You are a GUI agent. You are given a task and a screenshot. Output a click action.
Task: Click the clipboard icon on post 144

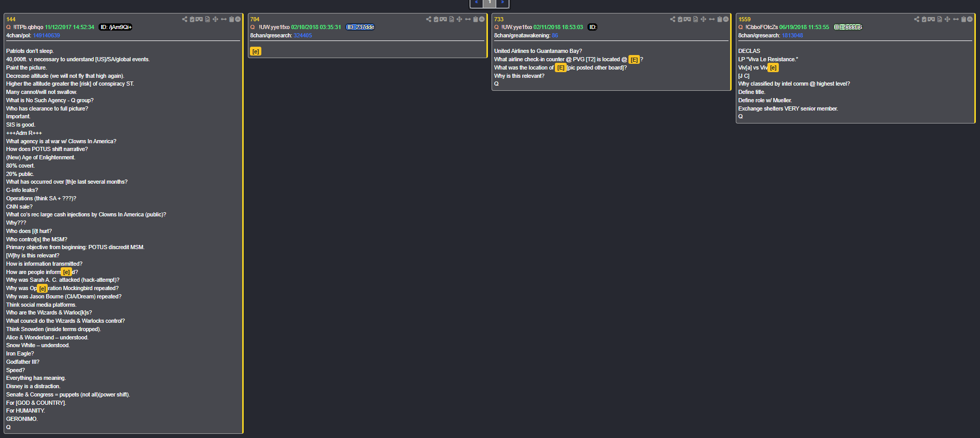[232, 19]
